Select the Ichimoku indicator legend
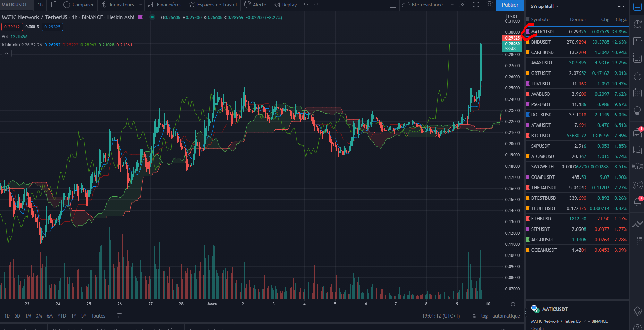This screenshot has height=330, width=644. (x=11, y=45)
